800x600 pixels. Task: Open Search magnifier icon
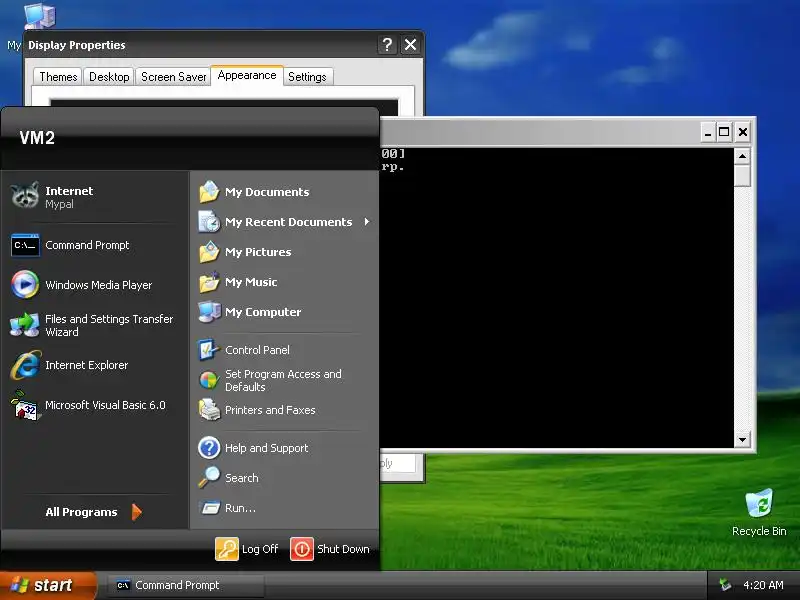[x=209, y=478]
